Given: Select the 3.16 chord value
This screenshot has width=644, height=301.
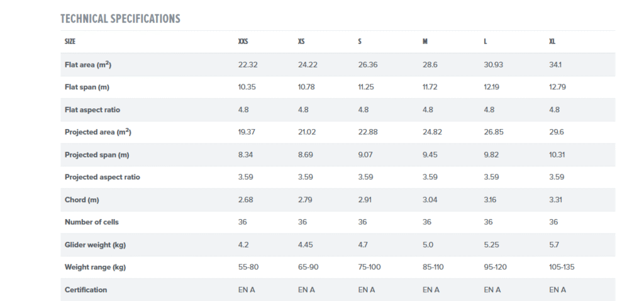Looking at the screenshot, I should pos(491,200).
